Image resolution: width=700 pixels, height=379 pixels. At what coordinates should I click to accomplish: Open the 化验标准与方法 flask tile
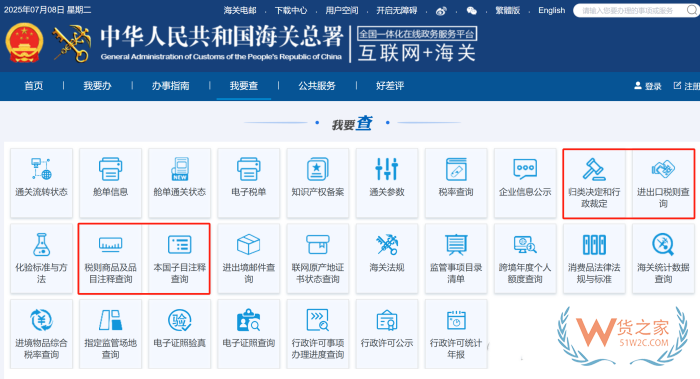[42, 258]
